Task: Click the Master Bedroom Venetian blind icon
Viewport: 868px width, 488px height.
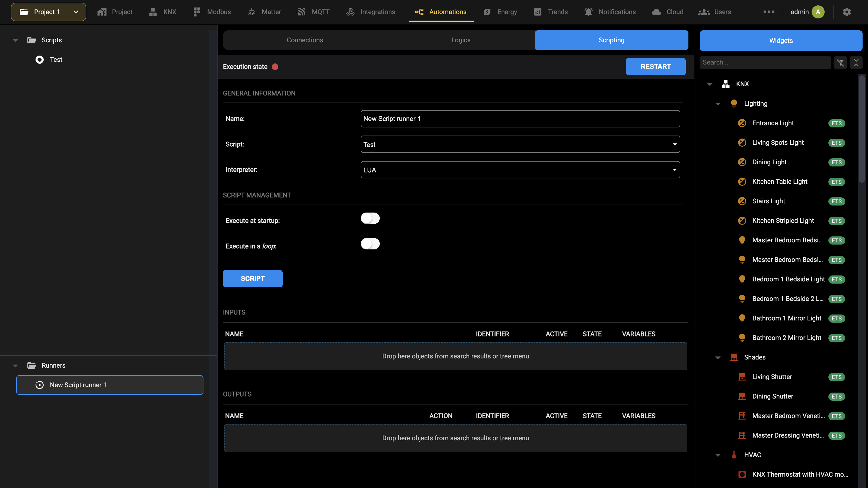Action: 742,416
